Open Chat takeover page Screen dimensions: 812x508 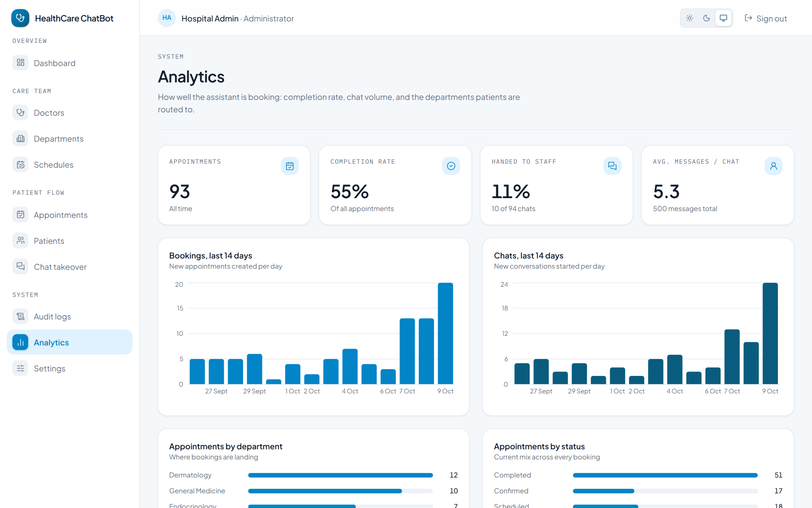[69, 266]
